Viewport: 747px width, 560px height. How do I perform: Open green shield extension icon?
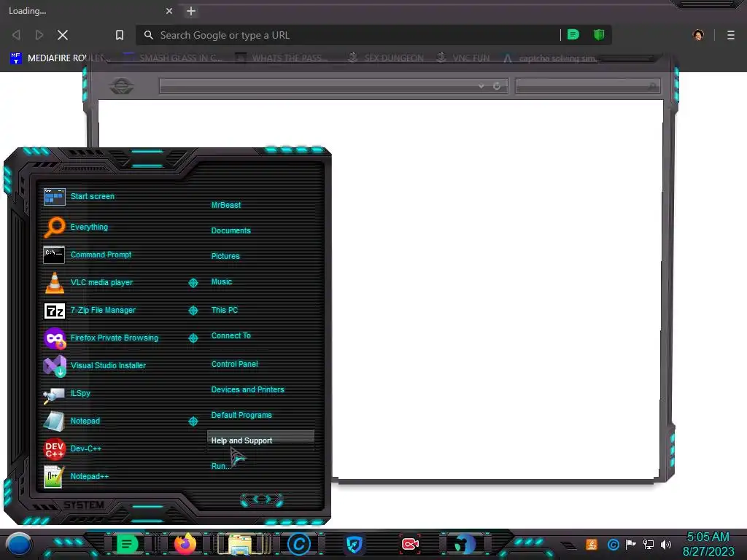click(x=599, y=35)
